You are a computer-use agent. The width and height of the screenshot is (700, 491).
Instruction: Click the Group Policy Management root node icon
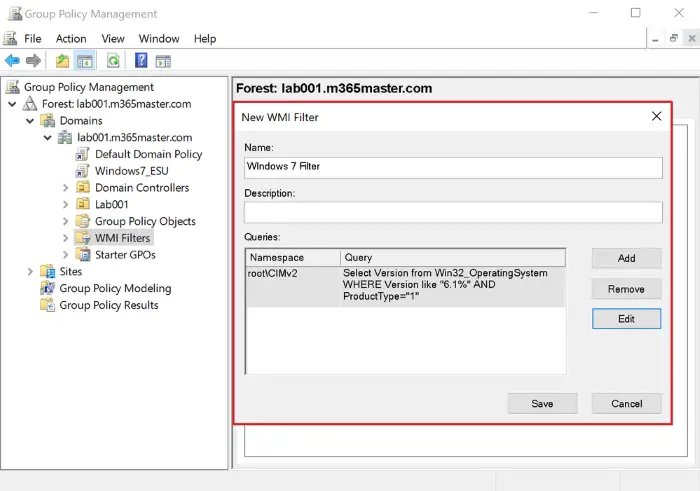tap(12, 87)
